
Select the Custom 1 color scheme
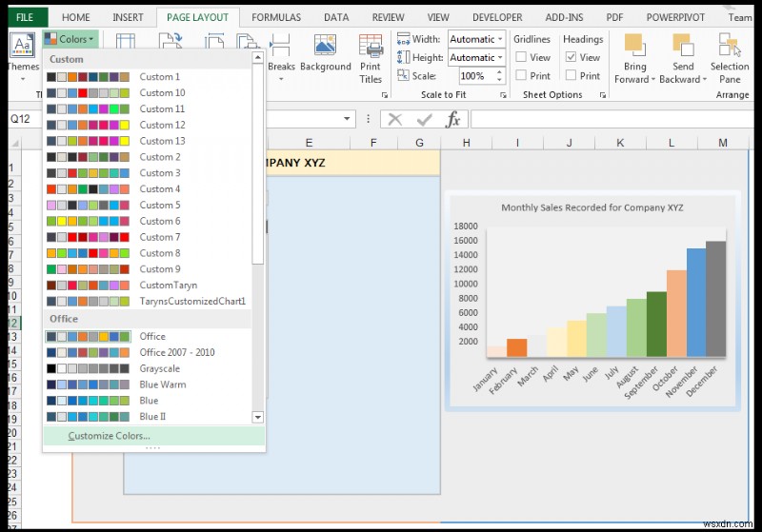148,77
